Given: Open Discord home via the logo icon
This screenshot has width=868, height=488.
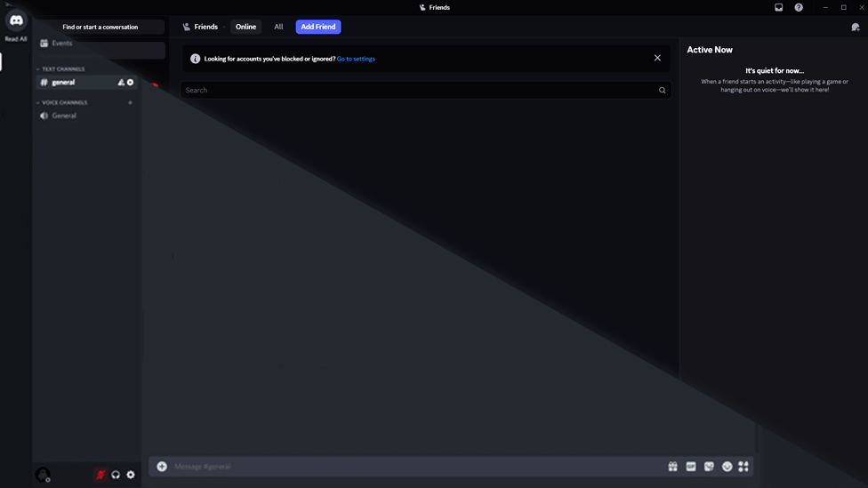Looking at the screenshot, I should (x=16, y=20).
